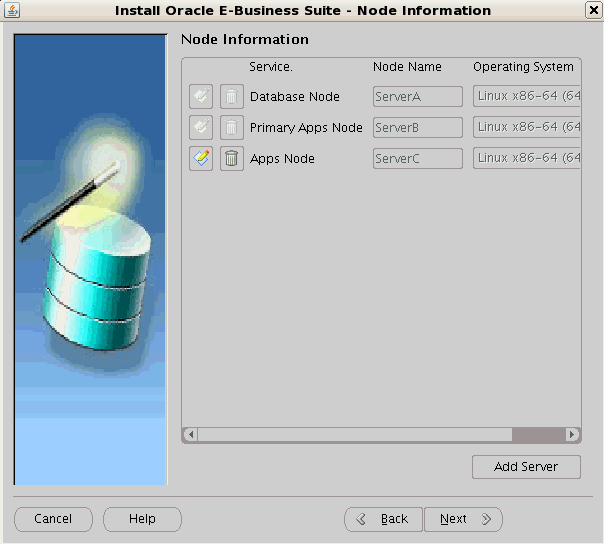The image size is (604, 544).
Task: Select the ServerB node name field
Action: pyautogui.click(x=418, y=128)
